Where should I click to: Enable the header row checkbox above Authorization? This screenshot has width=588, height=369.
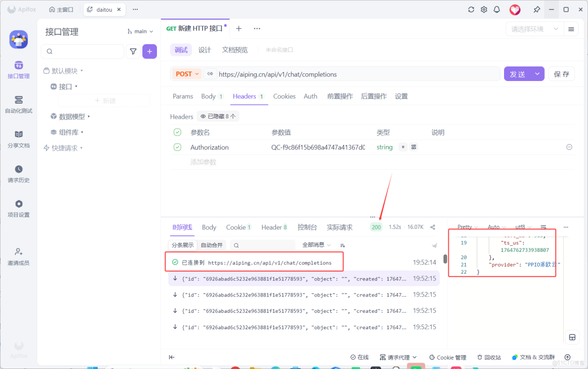[177, 132]
